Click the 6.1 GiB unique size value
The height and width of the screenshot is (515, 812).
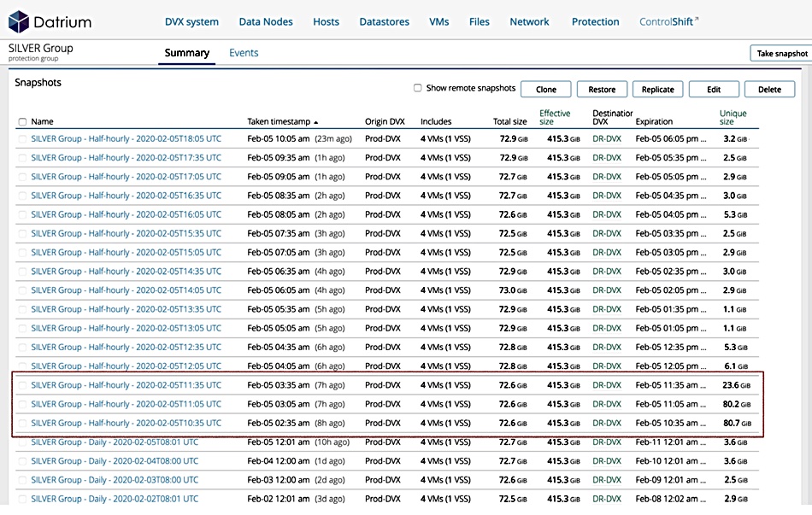[736, 366]
